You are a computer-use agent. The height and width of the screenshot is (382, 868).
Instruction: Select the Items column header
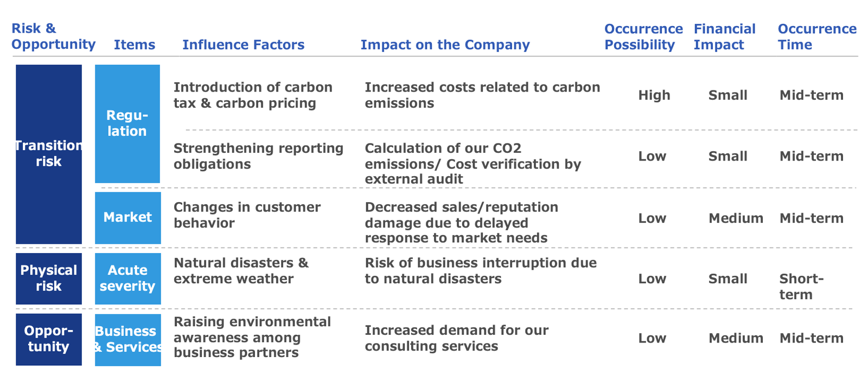tap(135, 44)
